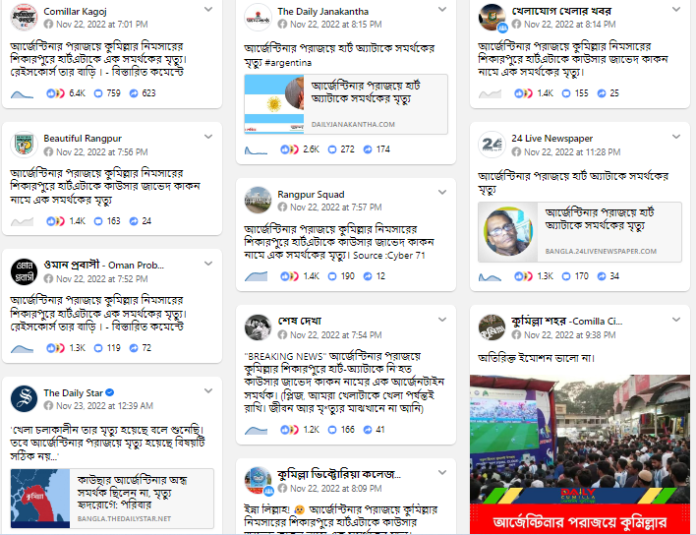
Task: Open Comillar Kagoj post options chevron
Action: point(208,9)
